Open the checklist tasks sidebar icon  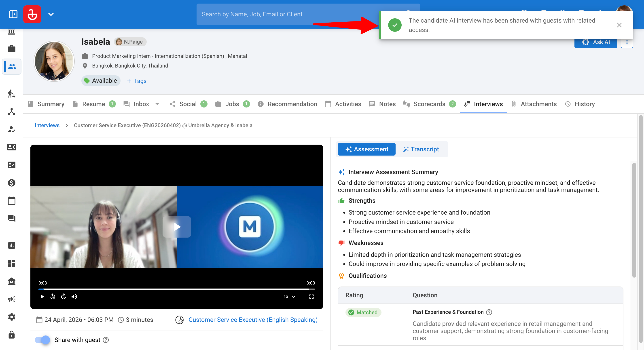[x=11, y=165]
